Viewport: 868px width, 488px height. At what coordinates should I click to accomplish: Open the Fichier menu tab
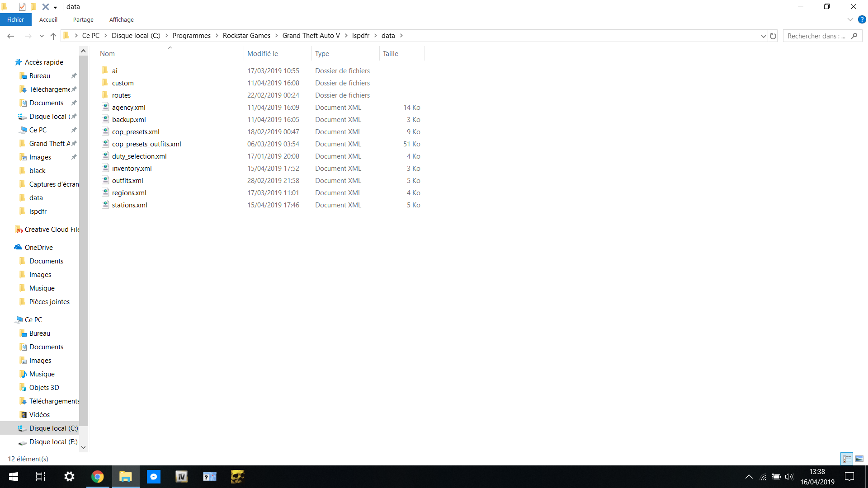tap(15, 19)
